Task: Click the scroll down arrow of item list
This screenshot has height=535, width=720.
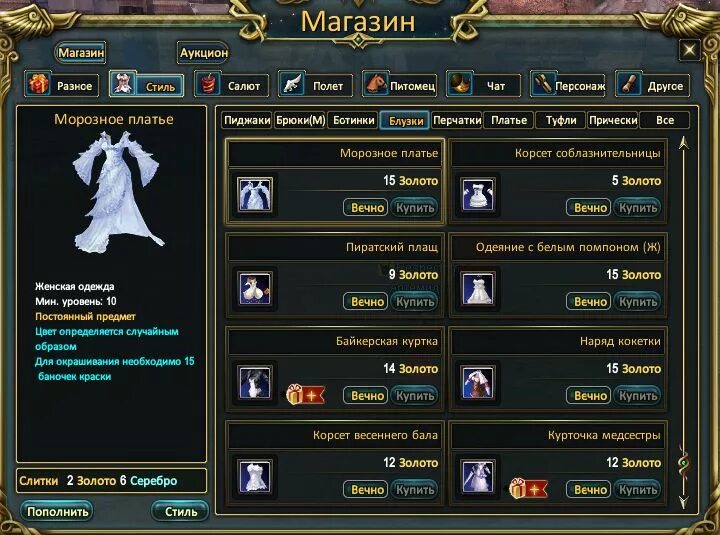Action: click(684, 501)
